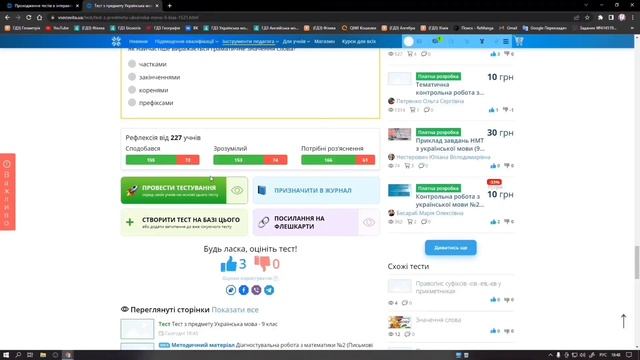Click 'Посилання на флешкарти' button

click(306, 222)
